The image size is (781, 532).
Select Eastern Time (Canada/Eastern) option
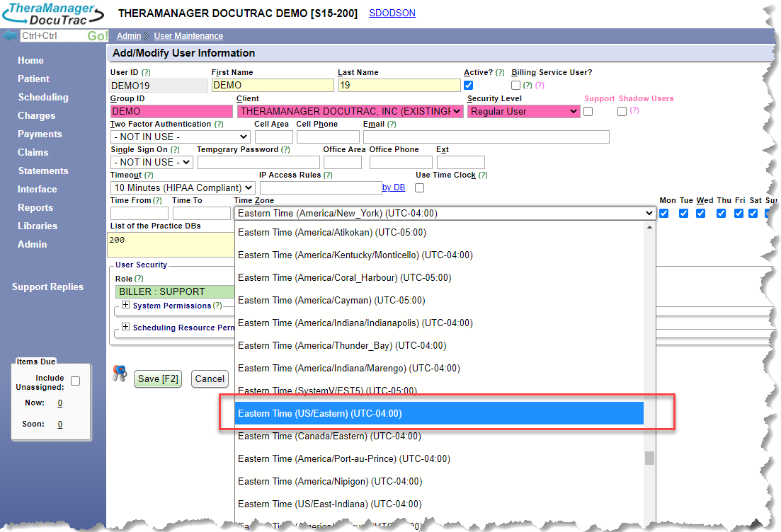439,436
